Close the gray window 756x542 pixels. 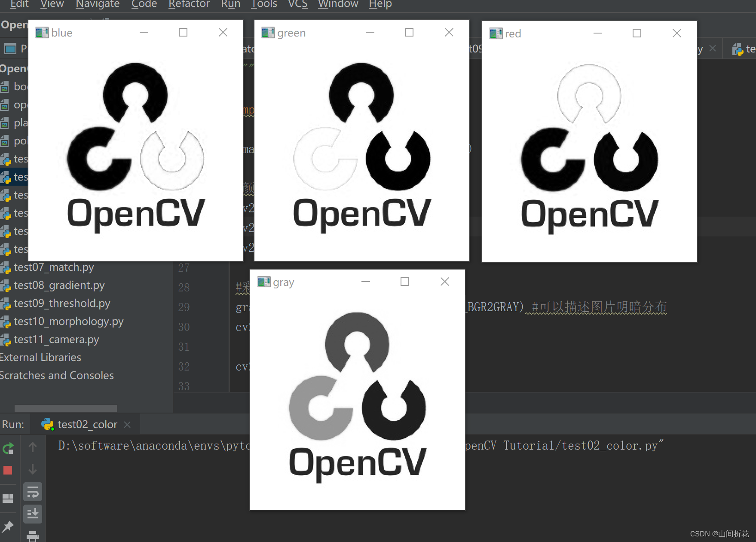[x=445, y=282]
